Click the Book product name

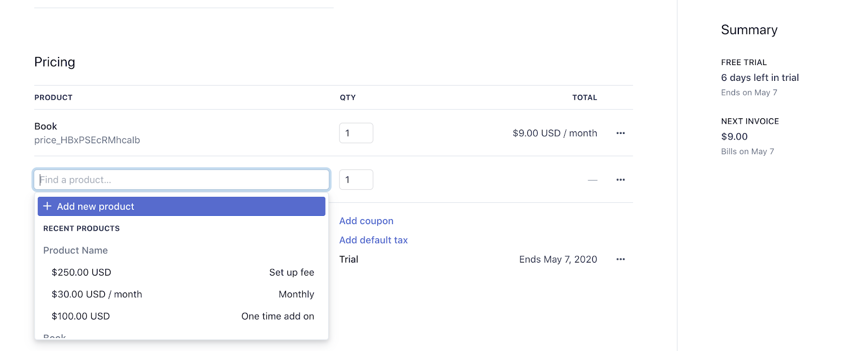pos(46,126)
